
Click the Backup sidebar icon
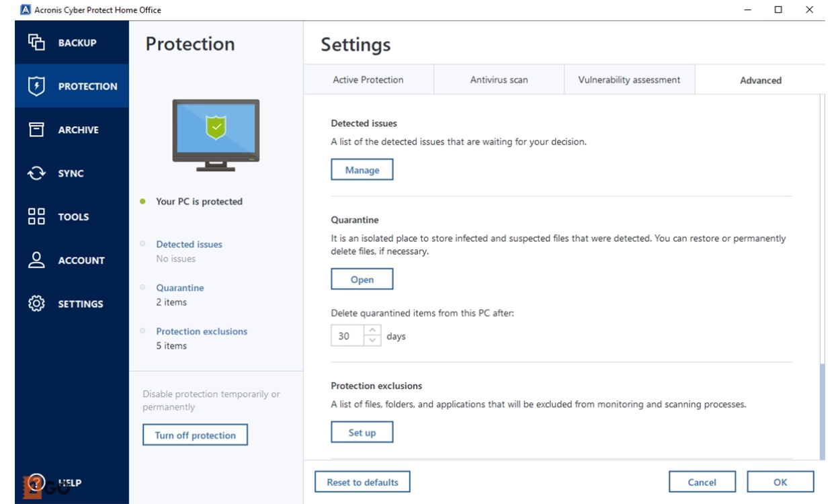36,42
